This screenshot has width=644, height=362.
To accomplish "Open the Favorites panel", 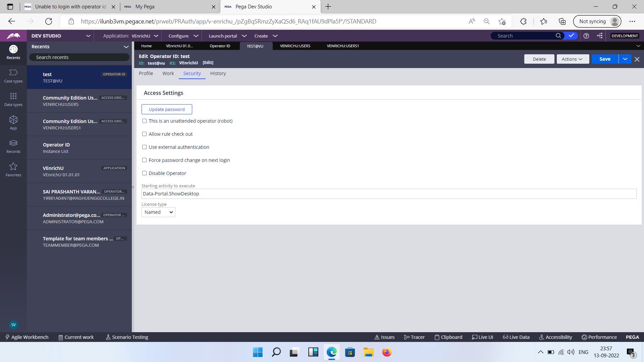I will click(x=13, y=170).
